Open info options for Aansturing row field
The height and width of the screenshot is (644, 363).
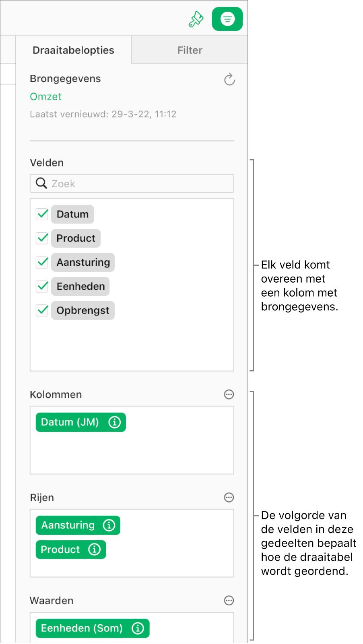[109, 525]
